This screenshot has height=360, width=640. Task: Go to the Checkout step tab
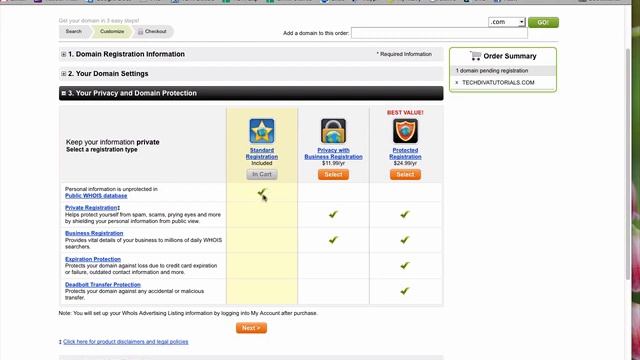(153, 31)
